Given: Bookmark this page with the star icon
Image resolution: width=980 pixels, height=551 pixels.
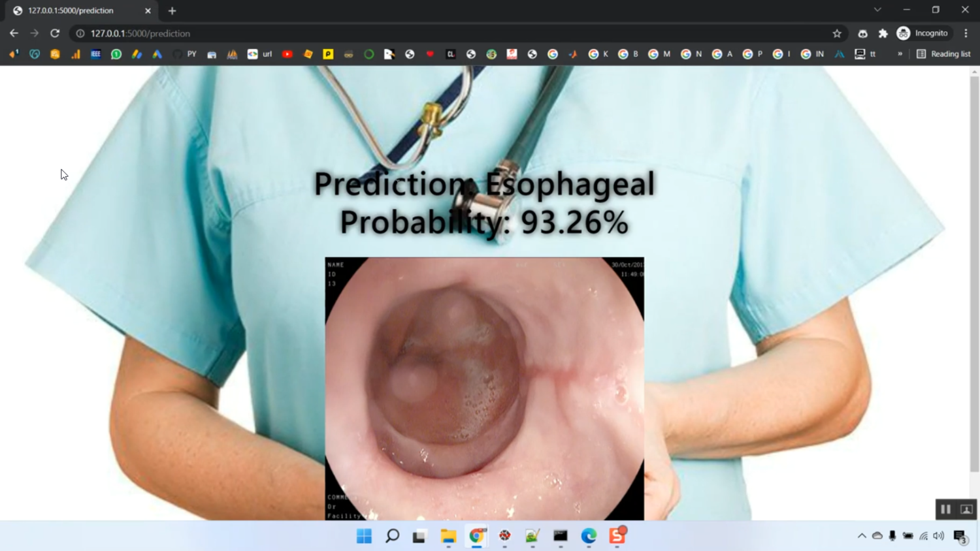Looking at the screenshot, I should (x=837, y=33).
